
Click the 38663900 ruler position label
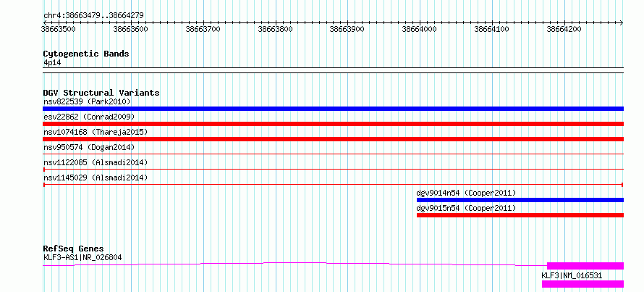(x=347, y=29)
